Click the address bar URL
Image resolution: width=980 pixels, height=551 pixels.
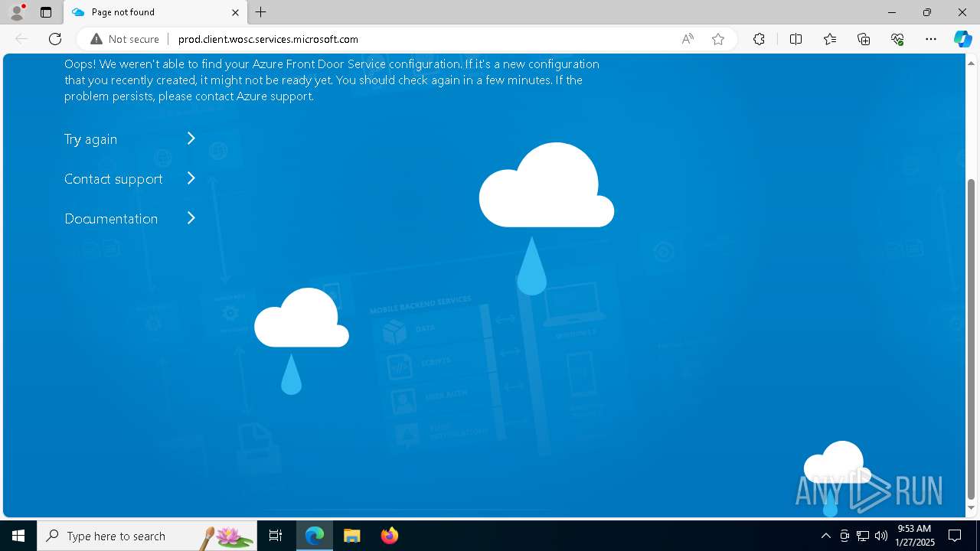[x=268, y=39]
